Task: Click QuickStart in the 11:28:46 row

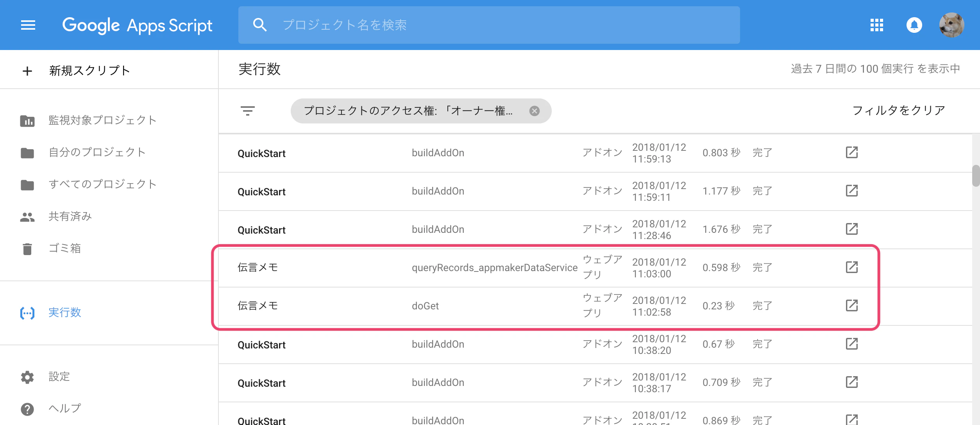Action: [261, 230]
